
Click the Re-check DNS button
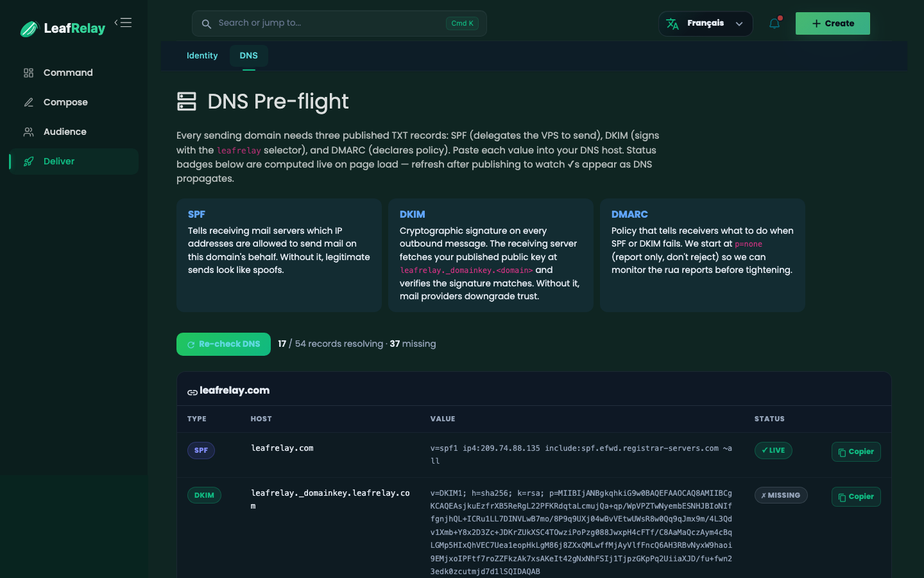coord(223,344)
